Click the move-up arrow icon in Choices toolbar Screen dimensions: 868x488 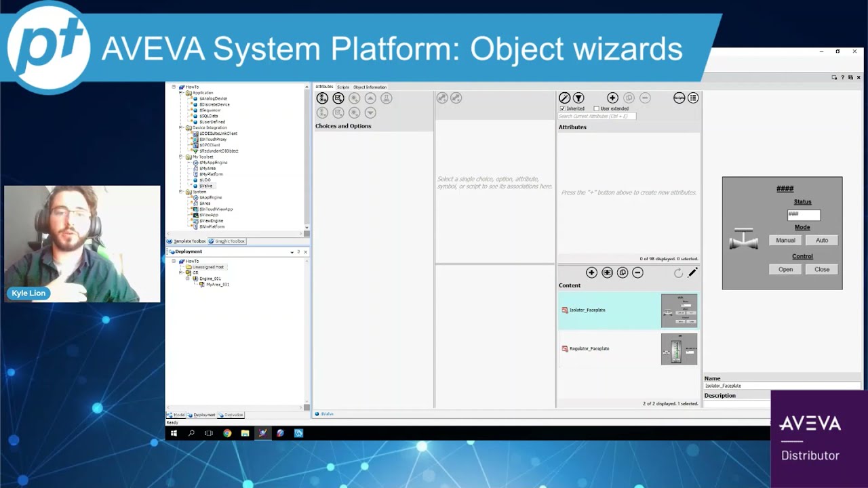tap(370, 98)
